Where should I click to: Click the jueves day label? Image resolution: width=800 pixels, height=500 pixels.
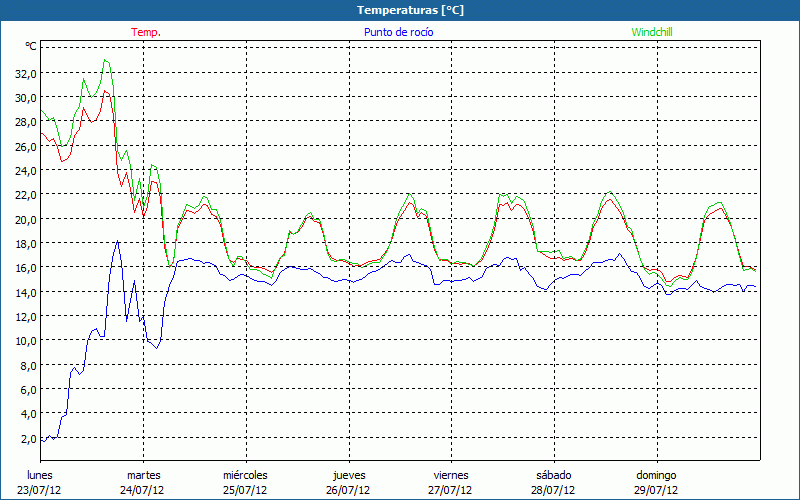pyautogui.click(x=348, y=474)
